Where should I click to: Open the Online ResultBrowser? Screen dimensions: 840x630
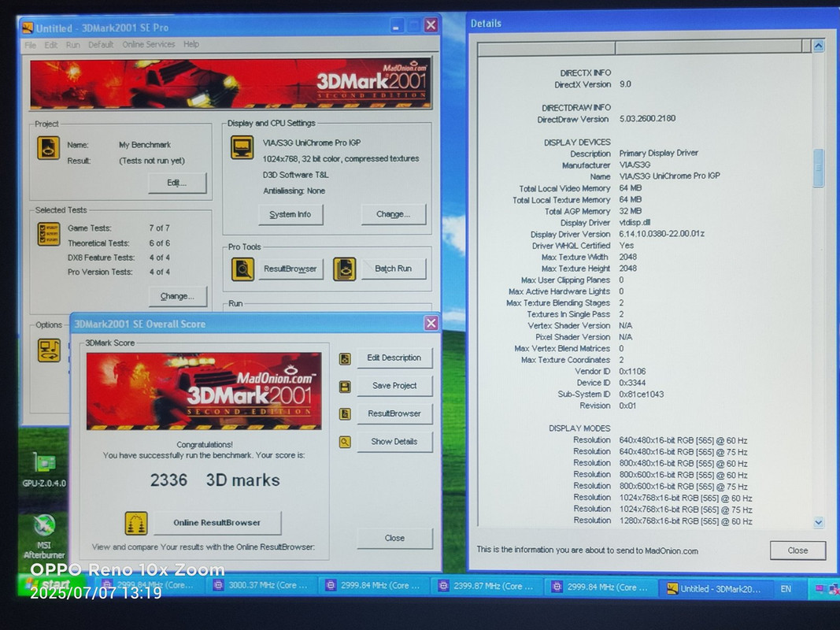click(x=217, y=523)
